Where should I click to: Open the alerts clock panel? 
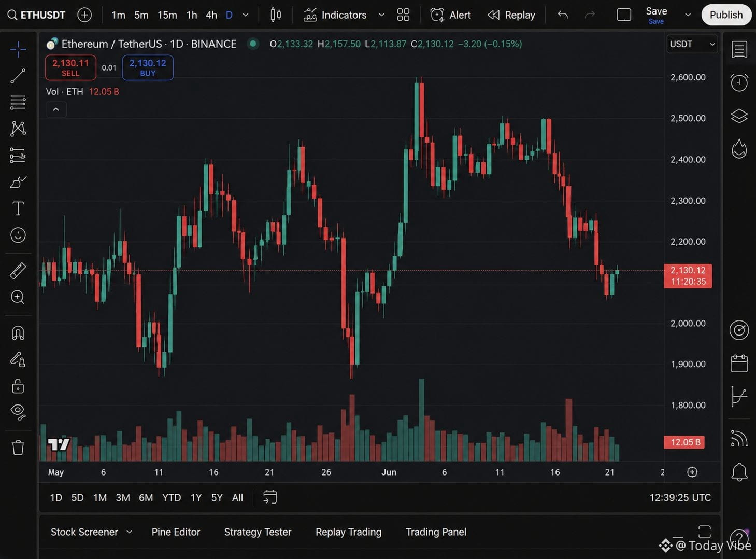click(x=739, y=82)
